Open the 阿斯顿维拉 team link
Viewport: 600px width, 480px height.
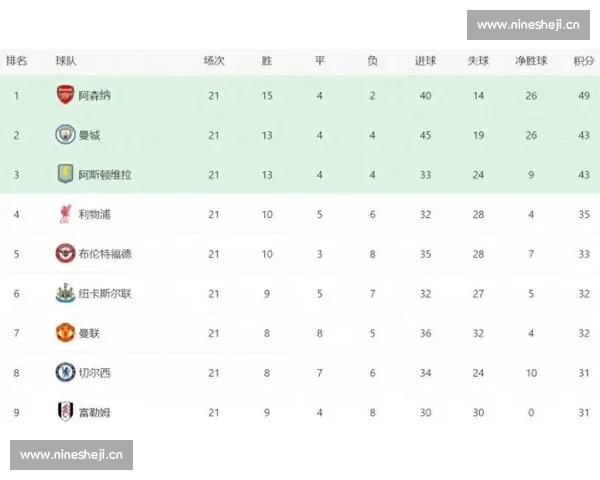[x=105, y=175]
